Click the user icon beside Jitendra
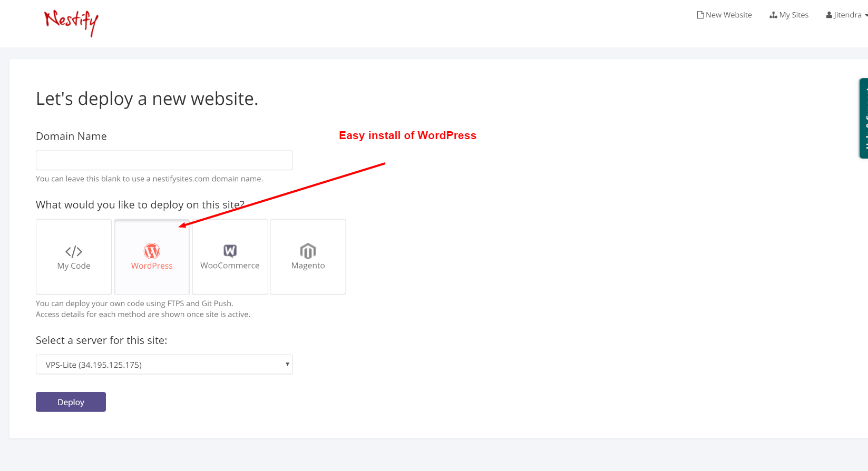 coord(828,14)
